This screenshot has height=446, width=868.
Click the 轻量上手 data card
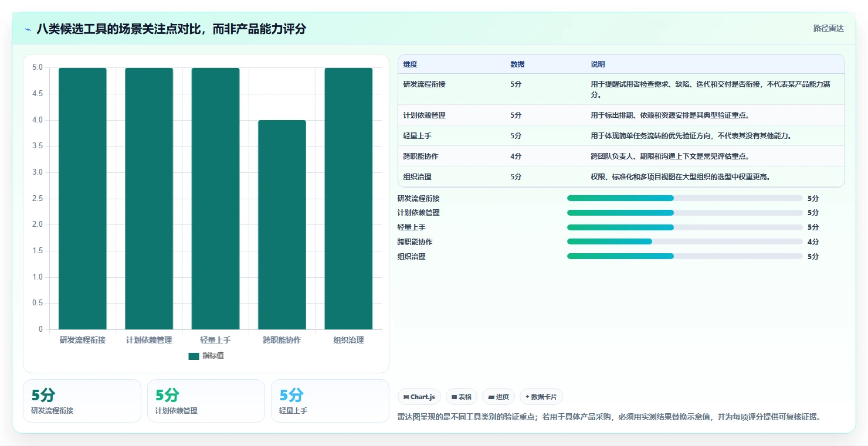coord(330,401)
